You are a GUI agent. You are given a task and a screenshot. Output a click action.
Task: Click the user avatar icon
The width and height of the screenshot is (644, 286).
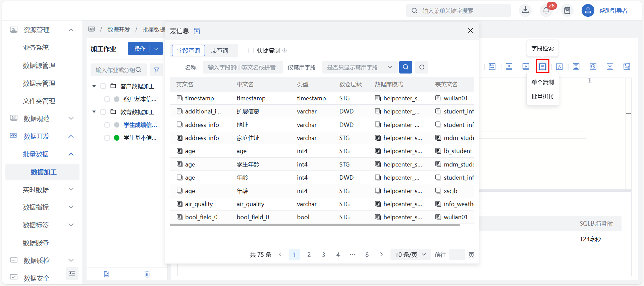tap(588, 10)
